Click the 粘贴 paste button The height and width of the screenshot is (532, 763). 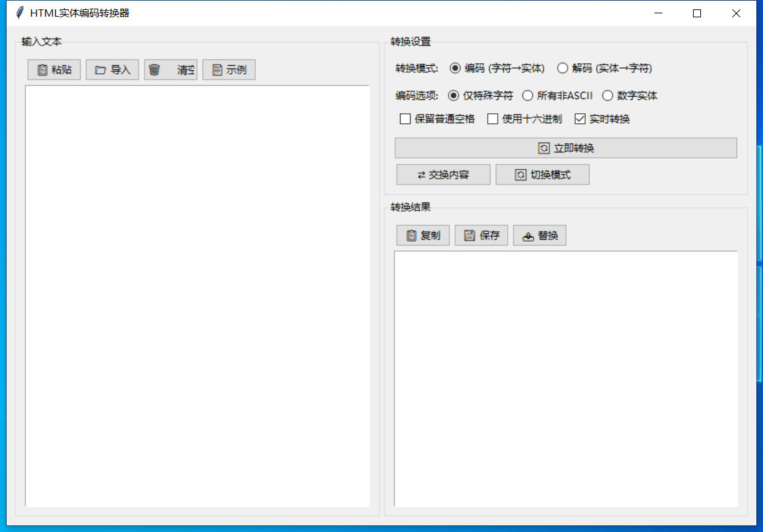pyautogui.click(x=54, y=69)
